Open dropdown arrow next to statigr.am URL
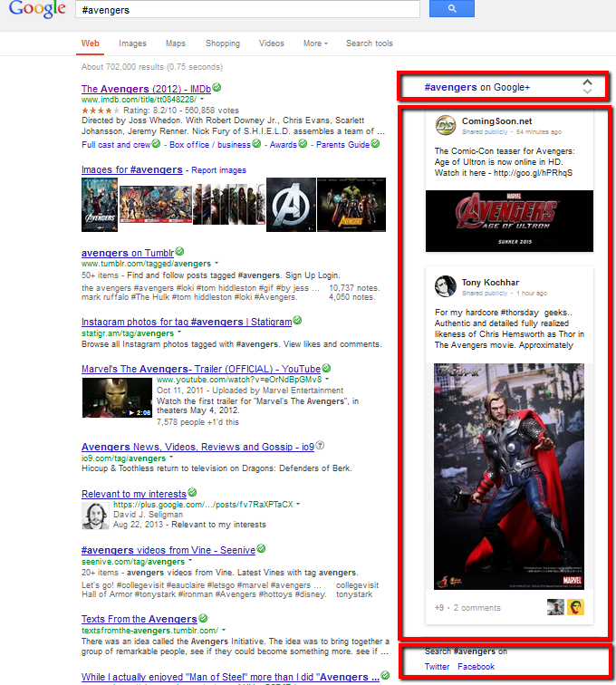Screen dimensions: 616x685 179,333
